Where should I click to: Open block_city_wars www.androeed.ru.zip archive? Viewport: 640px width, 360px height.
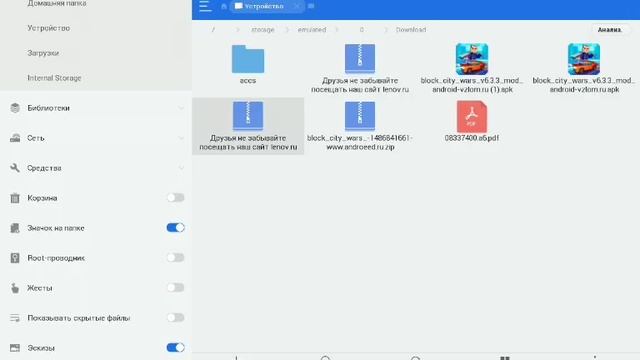pyautogui.click(x=360, y=126)
